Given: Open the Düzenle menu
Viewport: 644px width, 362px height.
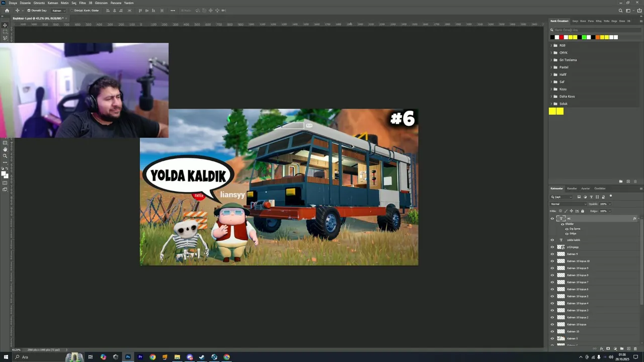Looking at the screenshot, I should point(25,3).
